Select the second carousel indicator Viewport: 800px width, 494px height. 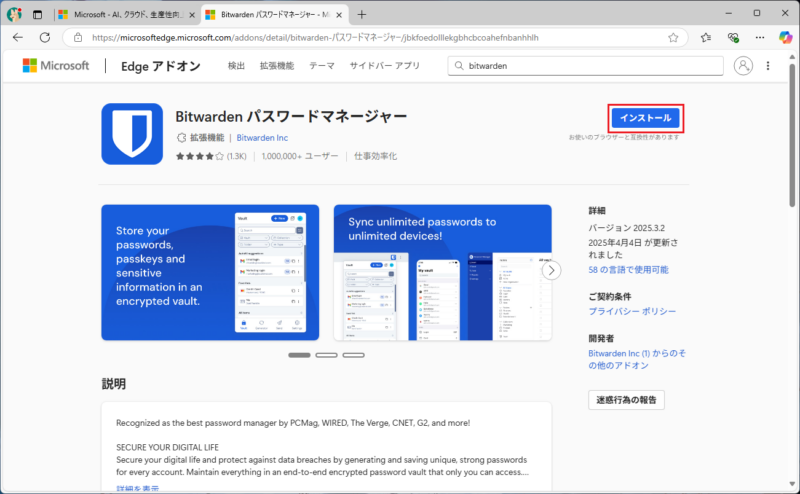tap(327, 355)
